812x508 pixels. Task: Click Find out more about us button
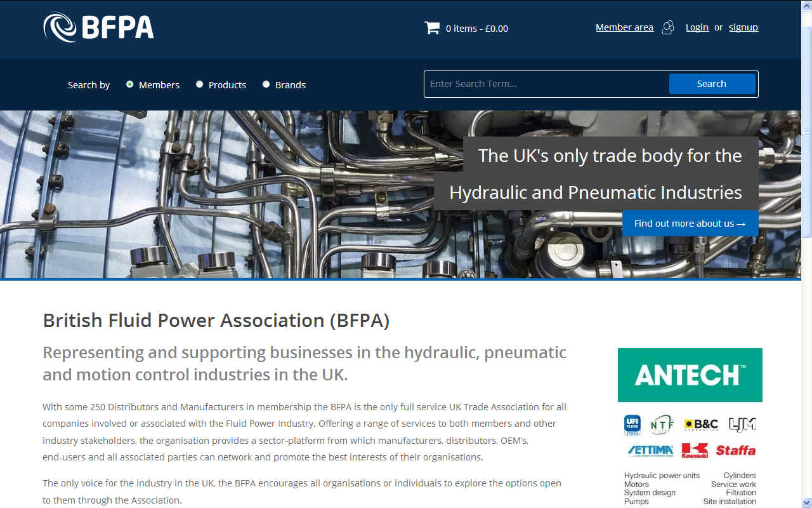[690, 224]
